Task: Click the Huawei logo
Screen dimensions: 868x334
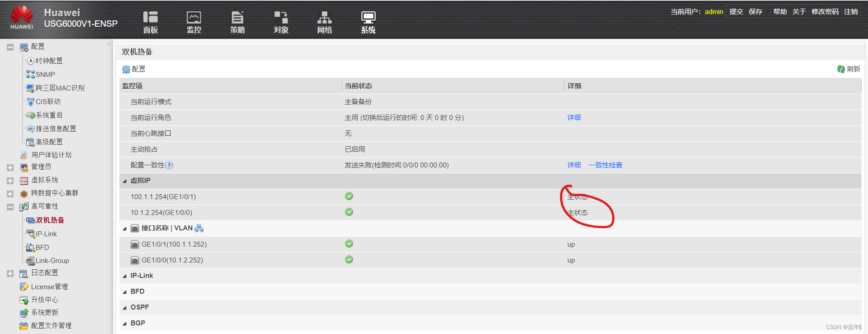Action: pos(22,17)
